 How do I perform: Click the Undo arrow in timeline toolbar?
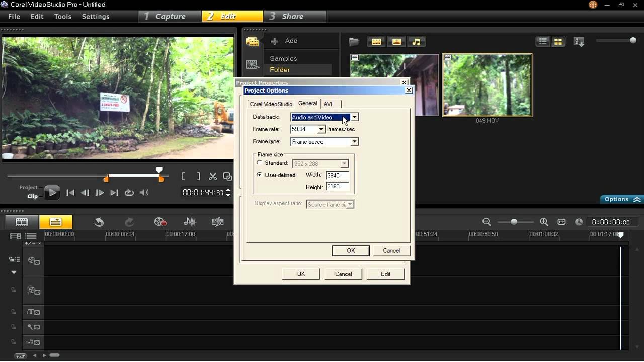pyautogui.click(x=99, y=222)
